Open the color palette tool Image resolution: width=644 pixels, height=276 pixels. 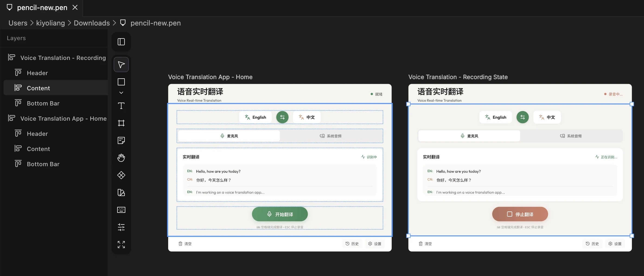pyautogui.click(x=121, y=192)
